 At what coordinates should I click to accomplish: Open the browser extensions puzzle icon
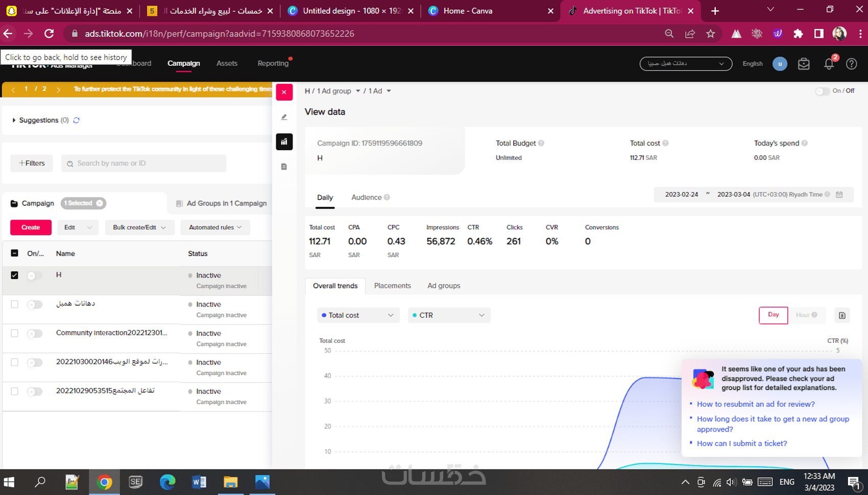click(798, 34)
